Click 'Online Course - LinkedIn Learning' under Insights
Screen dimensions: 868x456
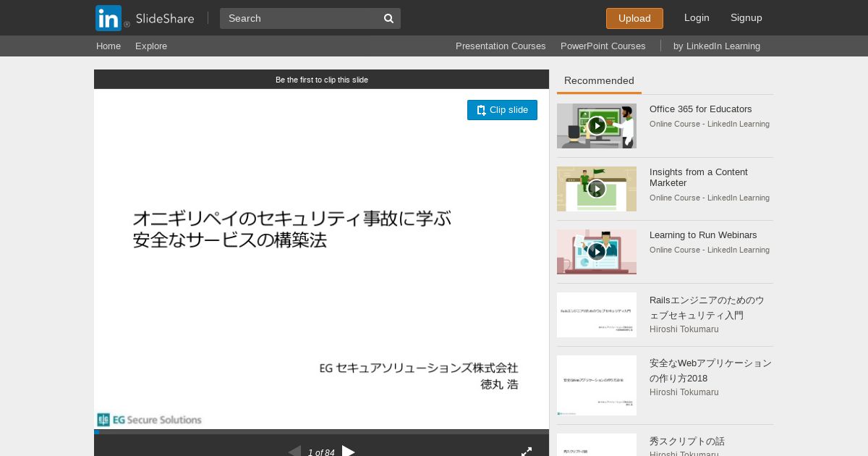coord(710,198)
